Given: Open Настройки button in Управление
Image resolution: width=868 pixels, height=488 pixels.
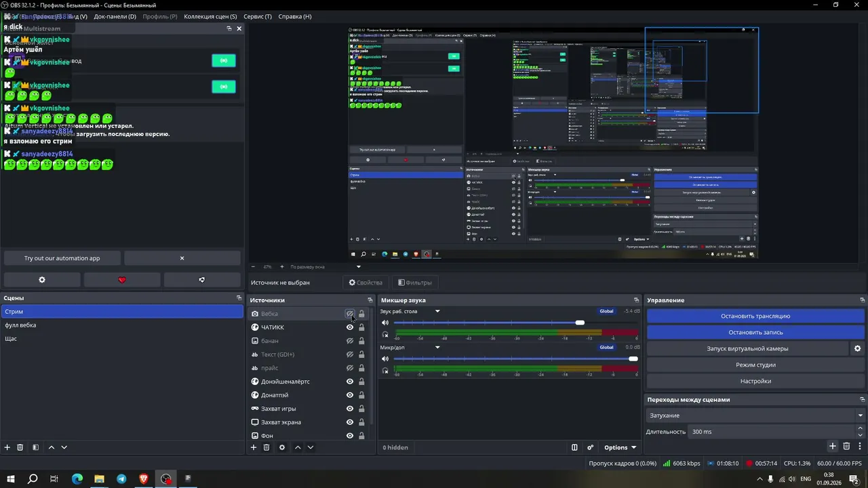Looking at the screenshot, I should [x=755, y=381].
